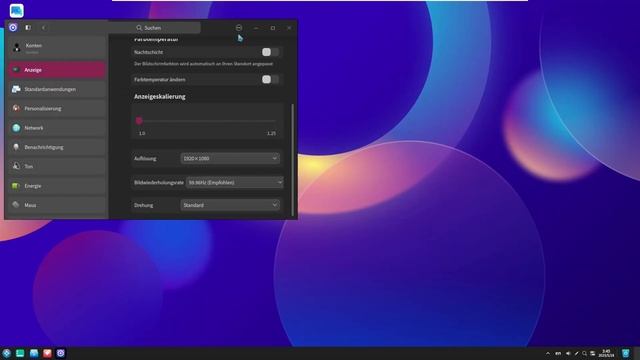
Task: Open Standardanwendungen settings
Action: 57,89
